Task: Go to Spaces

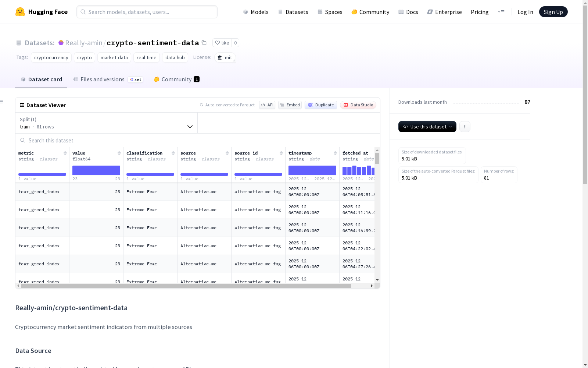Action: pos(330,12)
